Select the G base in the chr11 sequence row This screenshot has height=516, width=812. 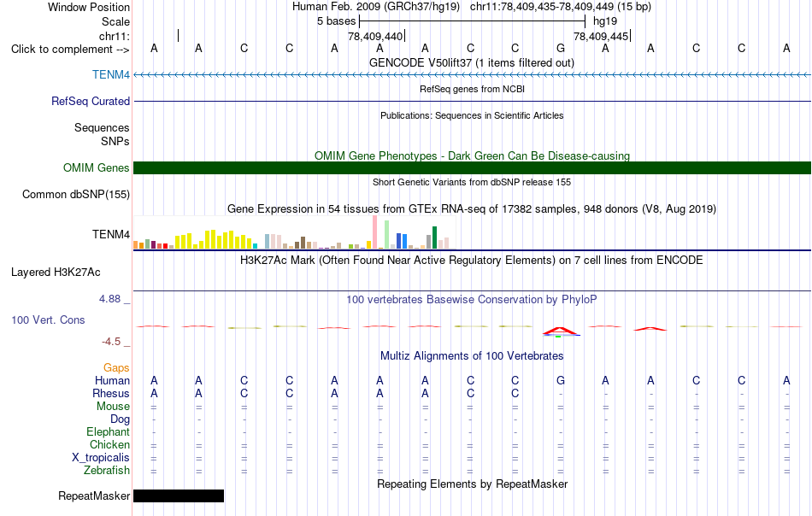coord(561,48)
